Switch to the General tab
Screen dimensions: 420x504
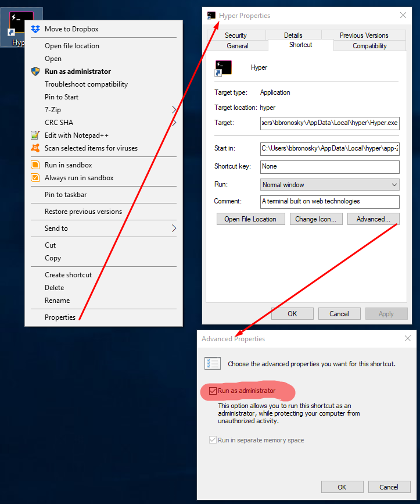pos(237,46)
